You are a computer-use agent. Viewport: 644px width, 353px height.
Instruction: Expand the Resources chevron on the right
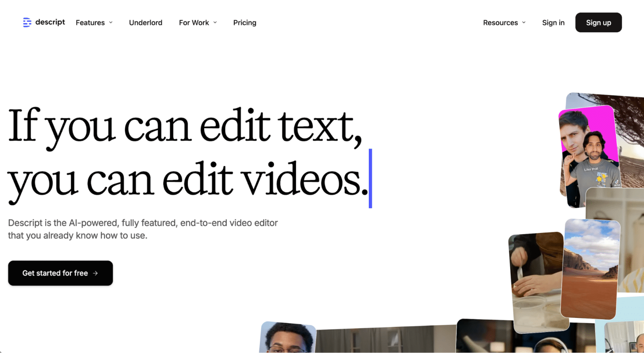523,23
